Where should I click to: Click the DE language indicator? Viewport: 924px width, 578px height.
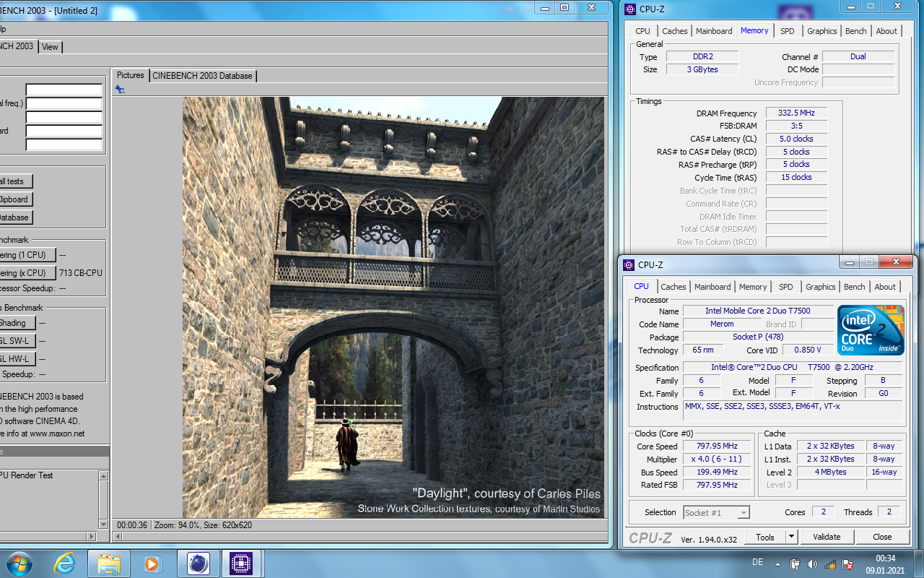coord(757,562)
